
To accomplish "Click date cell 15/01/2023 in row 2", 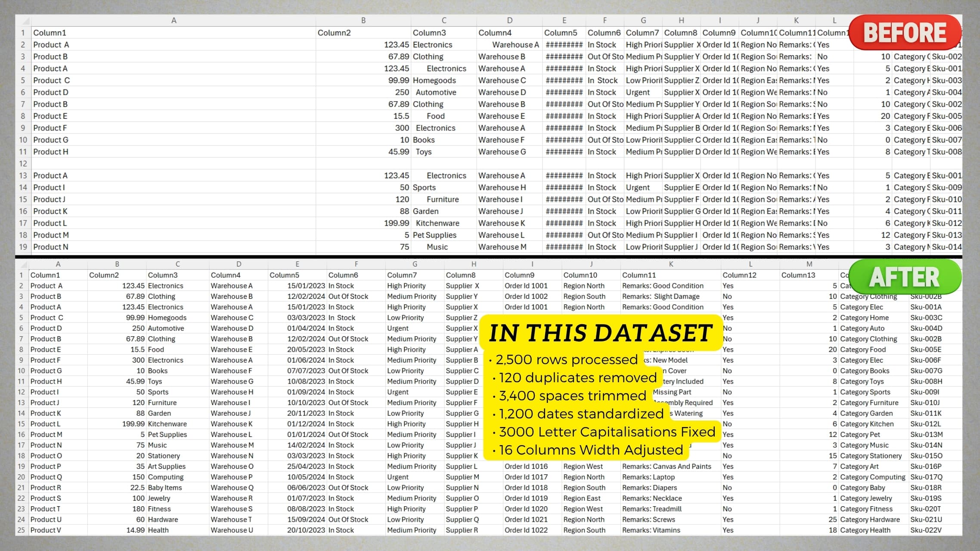I will click(306, 286).
